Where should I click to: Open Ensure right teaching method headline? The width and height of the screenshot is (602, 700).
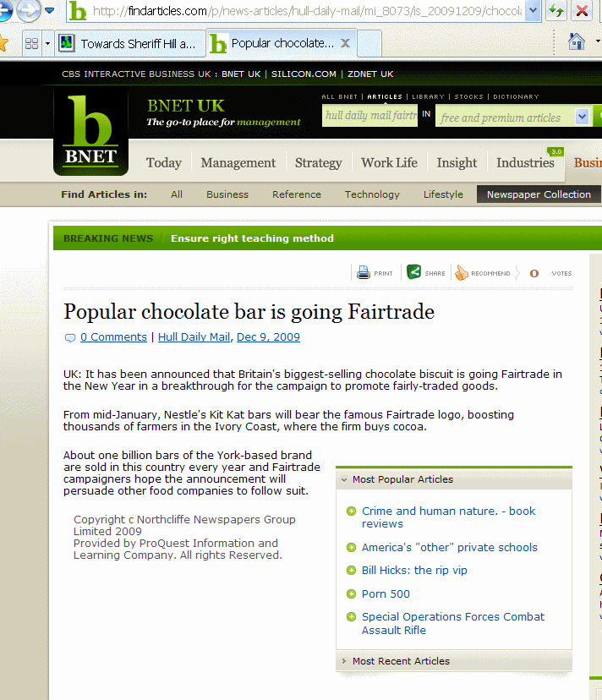(252, 238)
